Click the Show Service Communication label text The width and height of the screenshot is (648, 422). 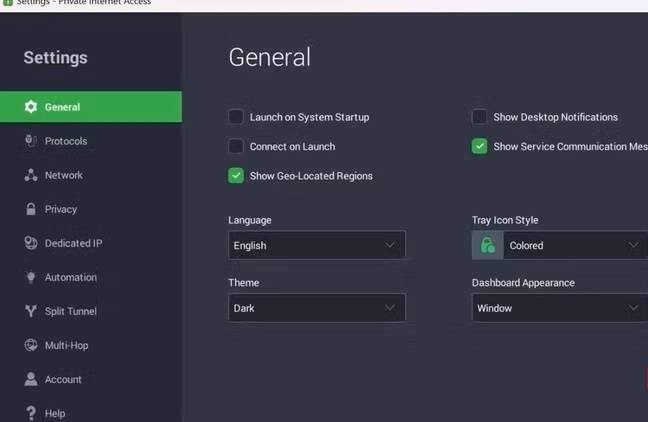pyautogui.click(x=570, y=146)
